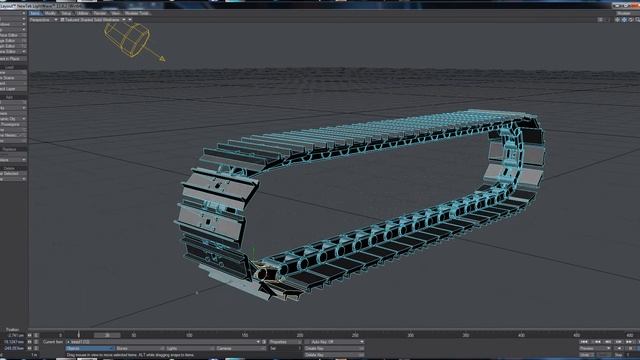Click the envelope button beside Z value
This screenshot has height=360, width=640.
pyautogui.click(x=36, y=348)
